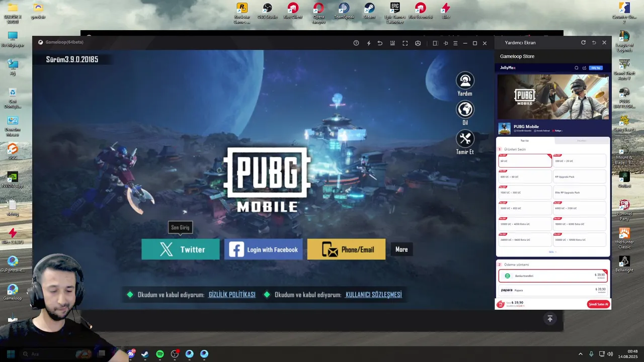The height and width of the screenshot is (362, 644).
Task: Click the Şimdi Satın Al button
Action: (x=598, y=304)
